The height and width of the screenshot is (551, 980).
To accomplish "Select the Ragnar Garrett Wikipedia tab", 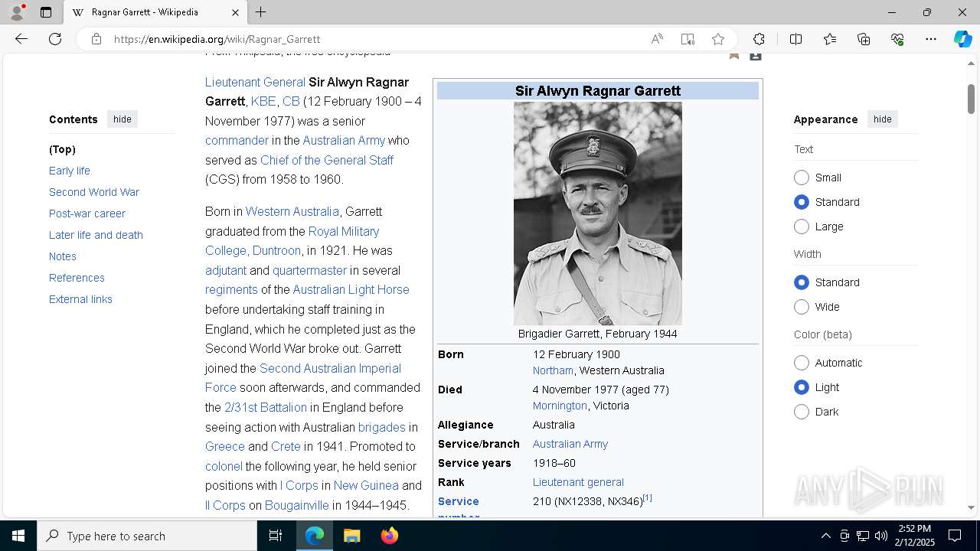I will (155, 12).
